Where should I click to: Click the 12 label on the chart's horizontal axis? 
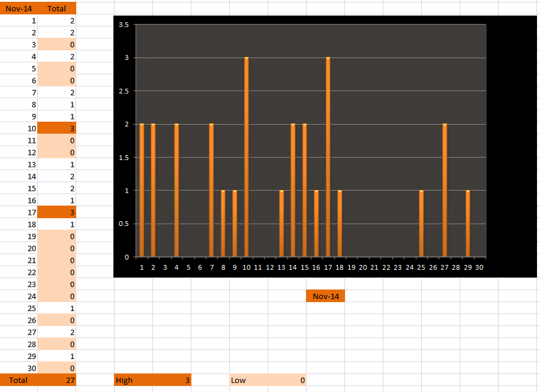[269, 267]
